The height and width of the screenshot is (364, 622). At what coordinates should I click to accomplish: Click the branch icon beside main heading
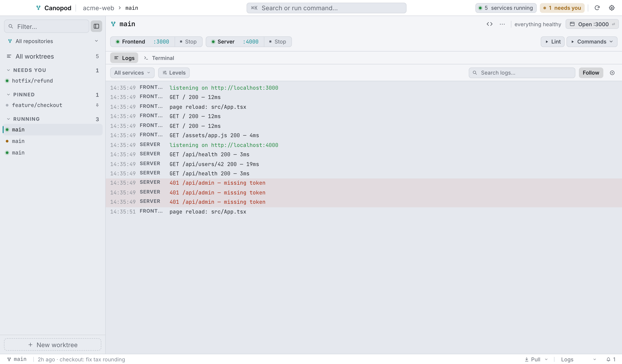tap(113, 24)
